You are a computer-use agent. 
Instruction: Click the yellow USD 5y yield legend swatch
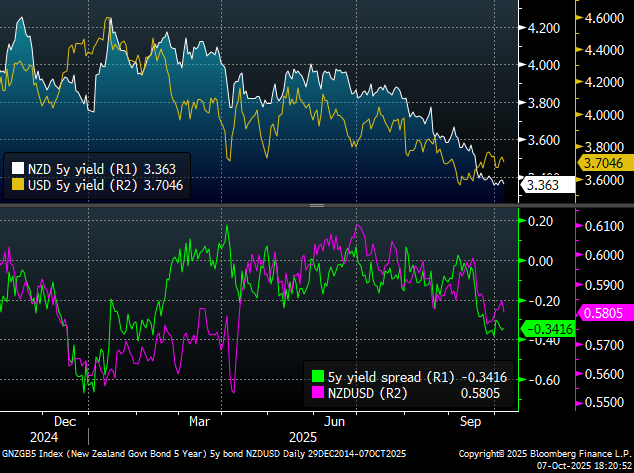16,185
